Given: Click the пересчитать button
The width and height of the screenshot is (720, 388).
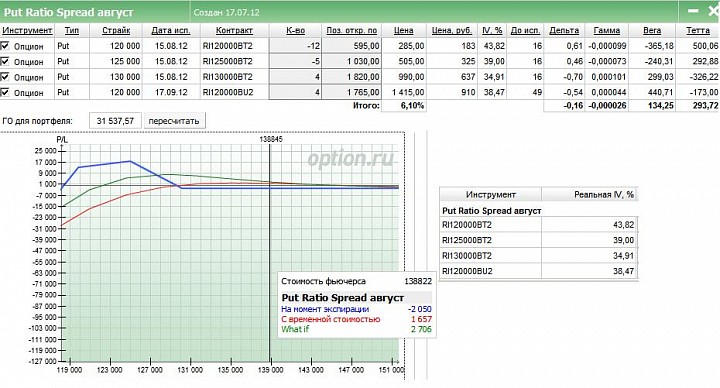Looking at the screenshot, I should pyautogui.click(x=174, y=121).
